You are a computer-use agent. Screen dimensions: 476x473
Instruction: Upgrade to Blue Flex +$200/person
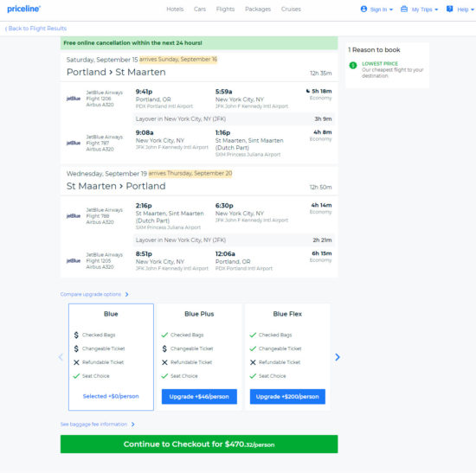[287, 397]
